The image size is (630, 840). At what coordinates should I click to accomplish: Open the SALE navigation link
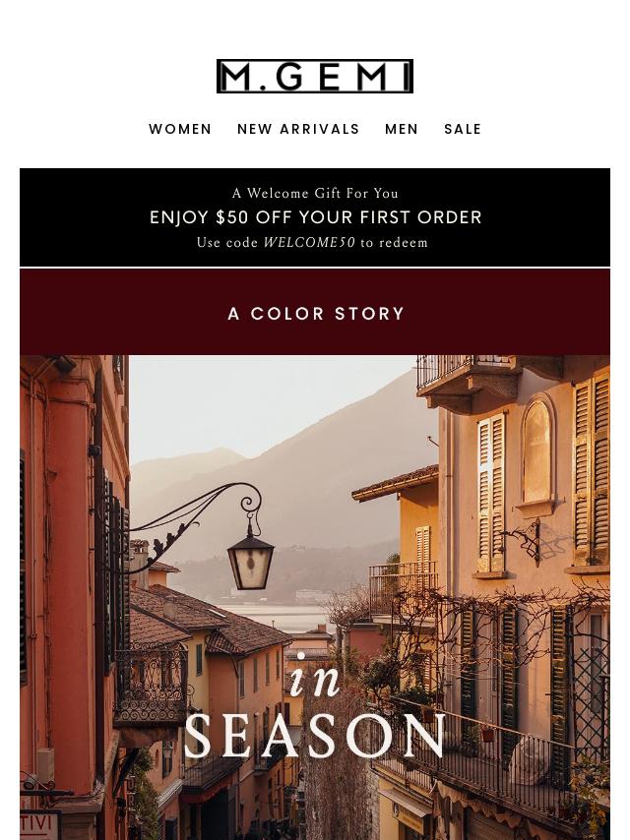pyautogui.click(x=463, y=129)
